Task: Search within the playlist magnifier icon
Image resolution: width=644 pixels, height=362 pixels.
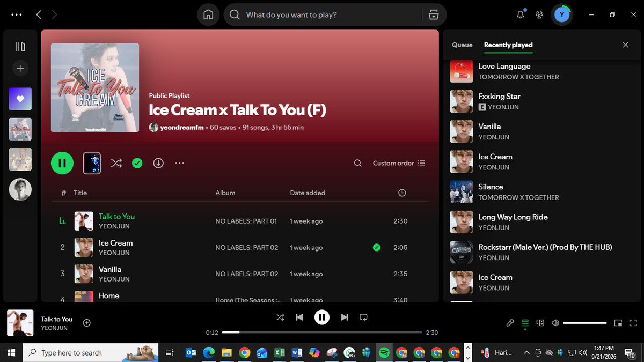Action: (357, 163)
